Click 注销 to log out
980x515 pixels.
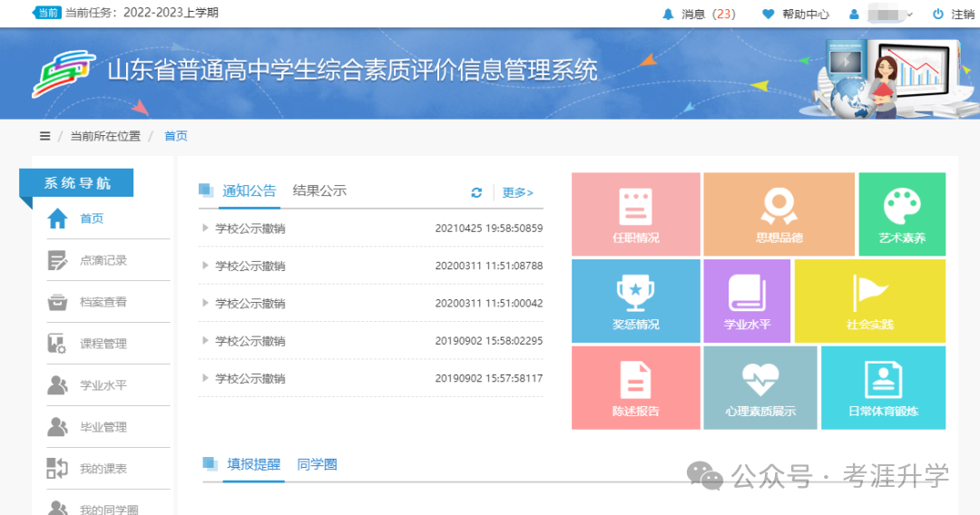click(963, 14)
